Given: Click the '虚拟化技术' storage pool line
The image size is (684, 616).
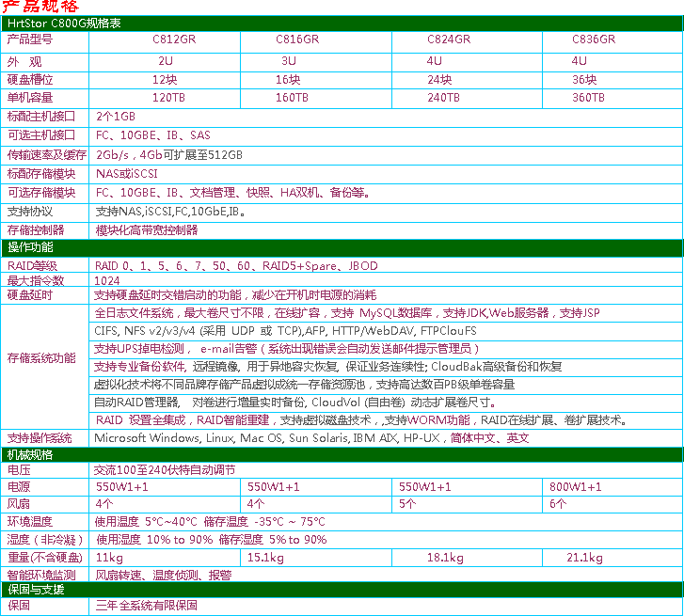Looking at the screenshot, I should point(305,385).
